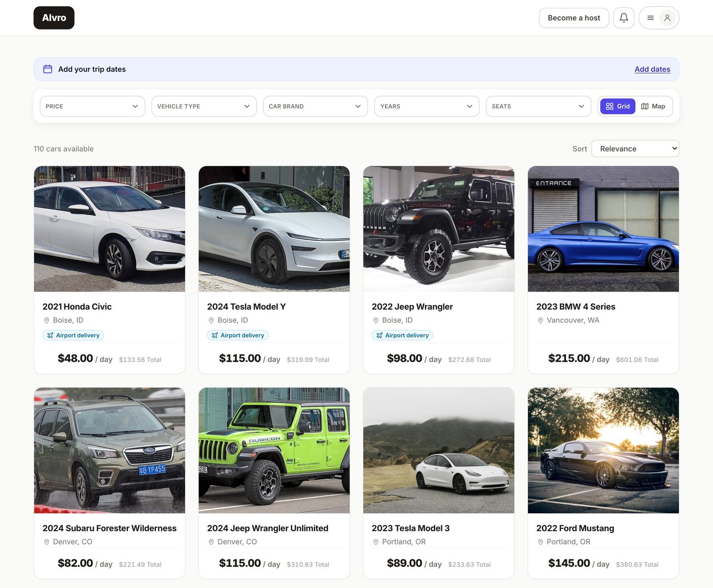This screenshot has height=588, width=713.
Task: Click the black Jeep Wrangler Rubicon photo
Action: [439, 229]
